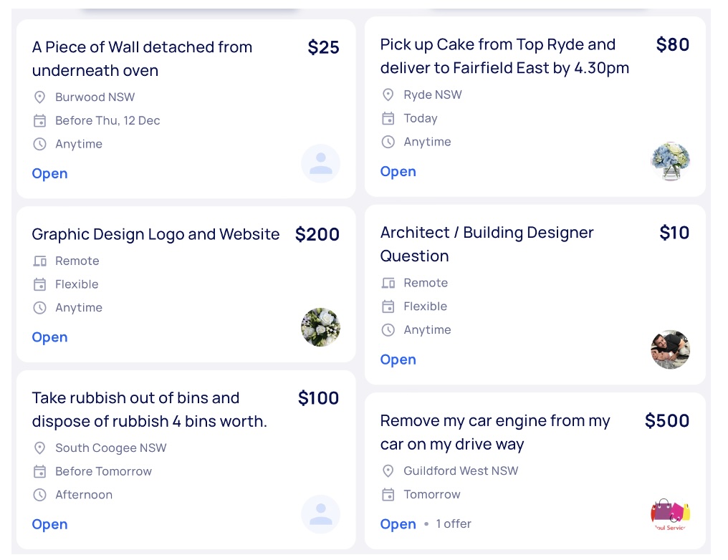Click Open status on the car engine task

point(398,524)
